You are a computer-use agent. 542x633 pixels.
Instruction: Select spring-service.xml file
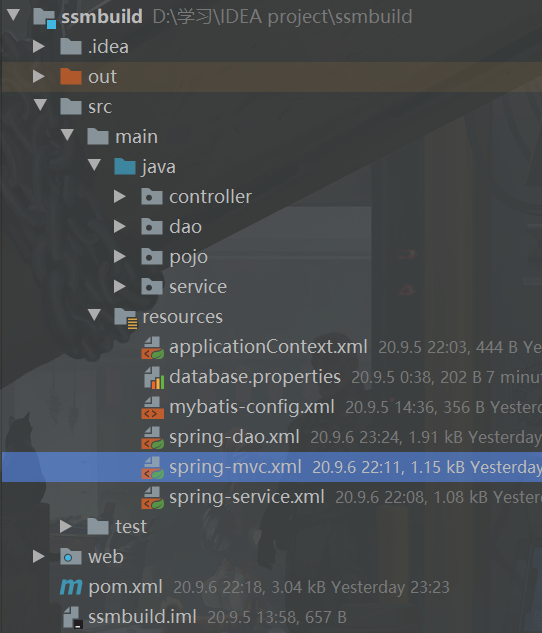click(247, 497)
